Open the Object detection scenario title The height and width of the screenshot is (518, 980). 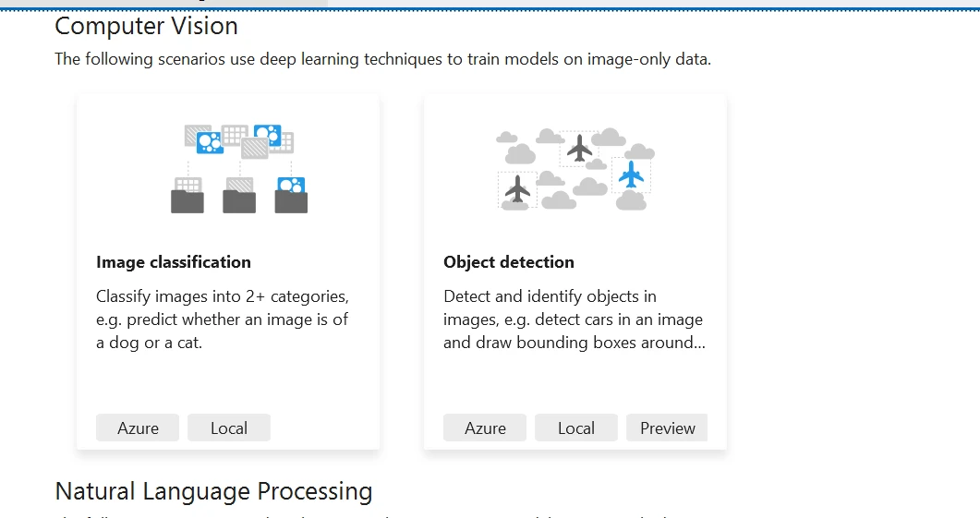509,262
